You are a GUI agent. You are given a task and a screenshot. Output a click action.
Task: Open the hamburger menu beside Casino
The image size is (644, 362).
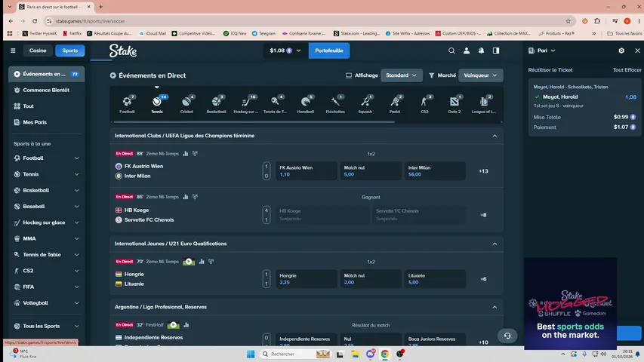point(13,51)
